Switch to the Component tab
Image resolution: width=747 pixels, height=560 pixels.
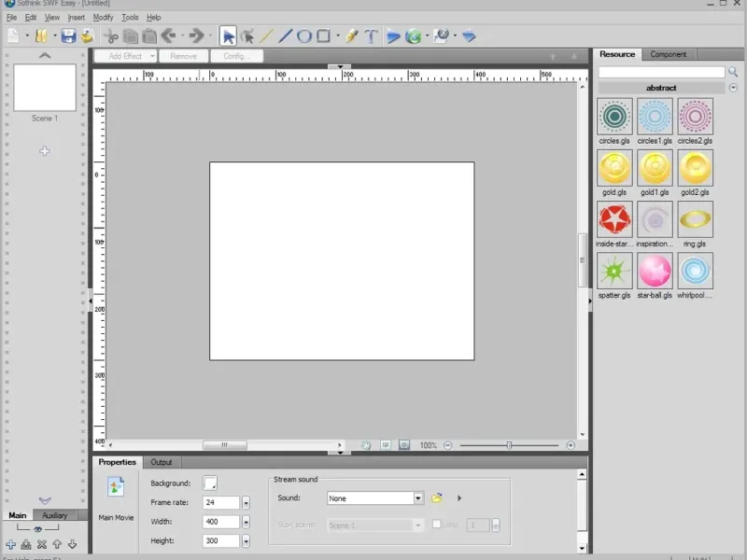click(669, 54)
